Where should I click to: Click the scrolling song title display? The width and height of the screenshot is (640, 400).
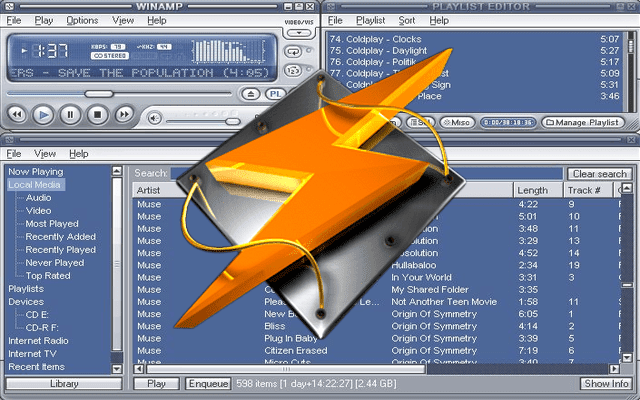(140, 73)
